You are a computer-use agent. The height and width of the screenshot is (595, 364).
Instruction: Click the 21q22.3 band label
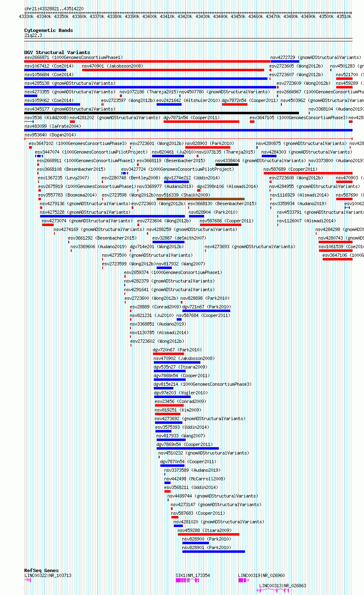[33, 35]
